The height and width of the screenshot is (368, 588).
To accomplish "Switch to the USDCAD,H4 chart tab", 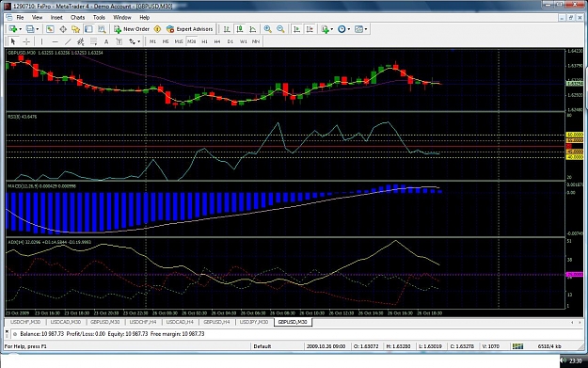I will click(x=180, y=322).
